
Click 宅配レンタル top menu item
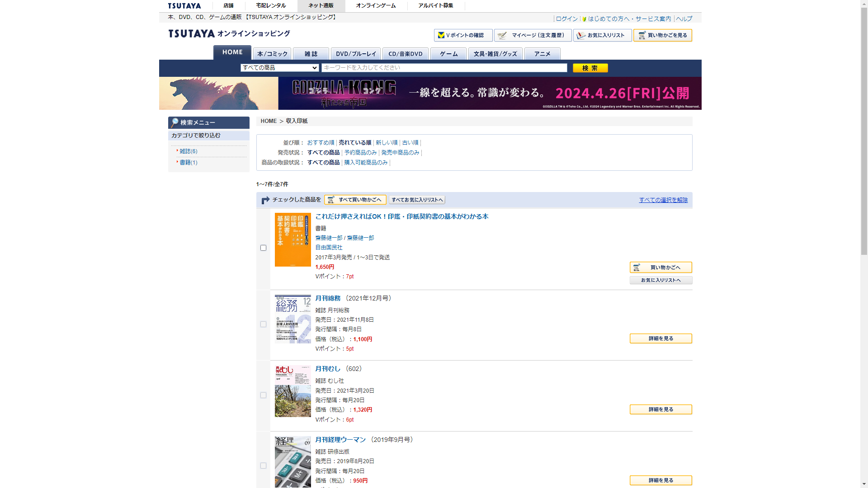click(271, 6)
